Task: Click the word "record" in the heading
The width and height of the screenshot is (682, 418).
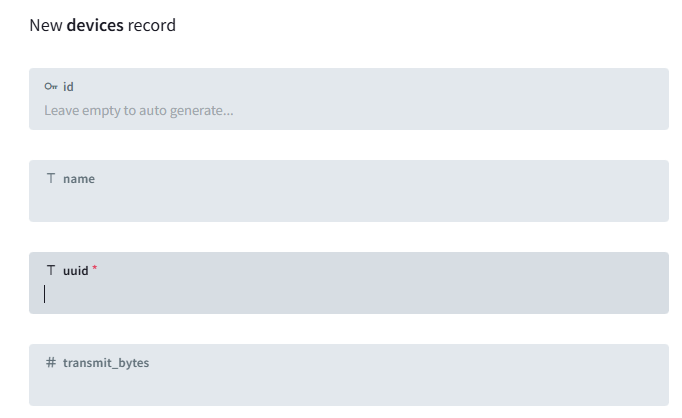Action: (x=152, y=25)
